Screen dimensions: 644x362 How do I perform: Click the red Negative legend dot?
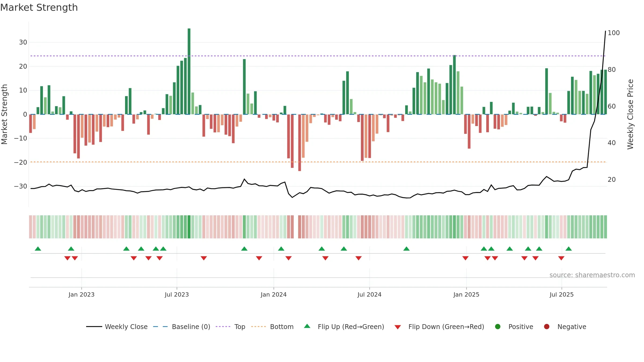(547, 327)
